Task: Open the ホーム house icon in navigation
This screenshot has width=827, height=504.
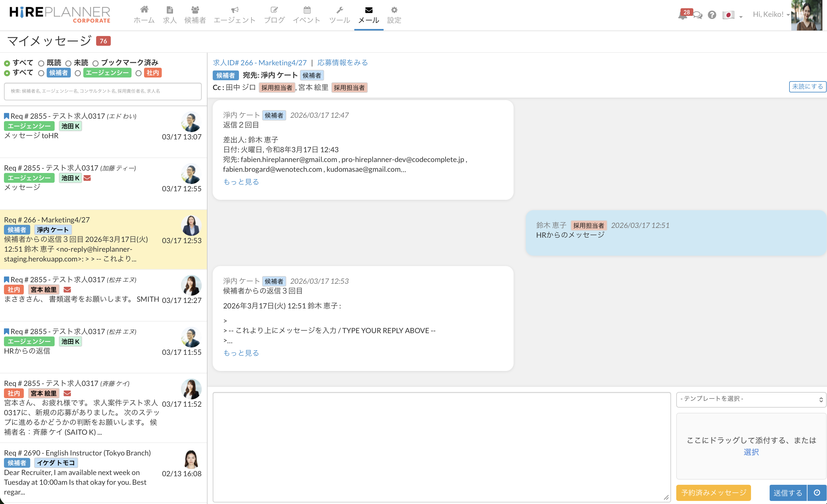Action: coord(144,10)
